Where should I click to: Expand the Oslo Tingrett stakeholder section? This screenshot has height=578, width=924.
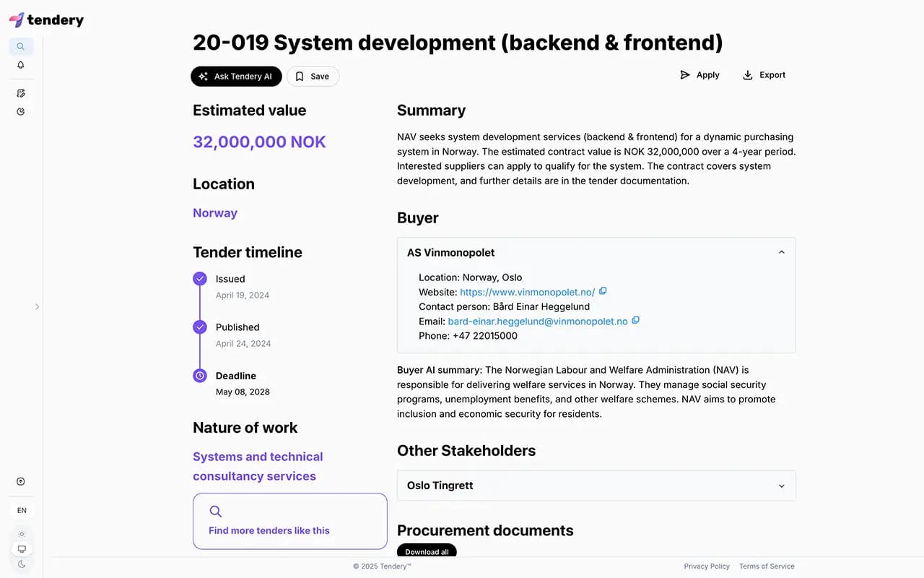[781, 486]
